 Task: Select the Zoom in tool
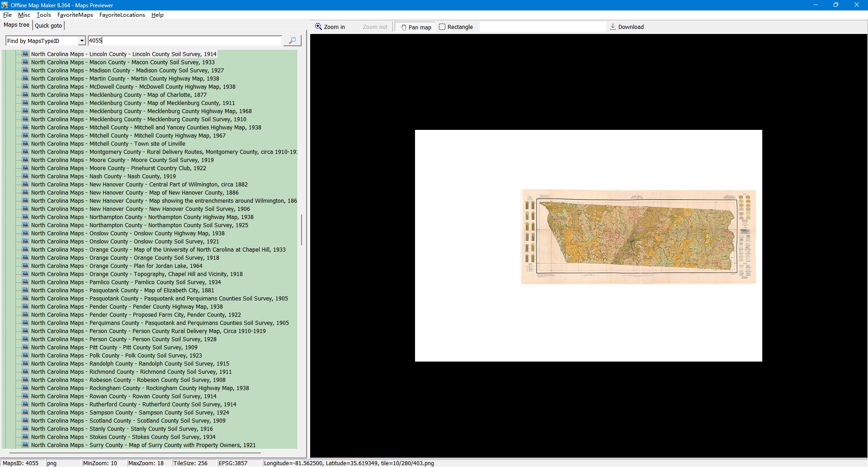click(x=330, y=27)
